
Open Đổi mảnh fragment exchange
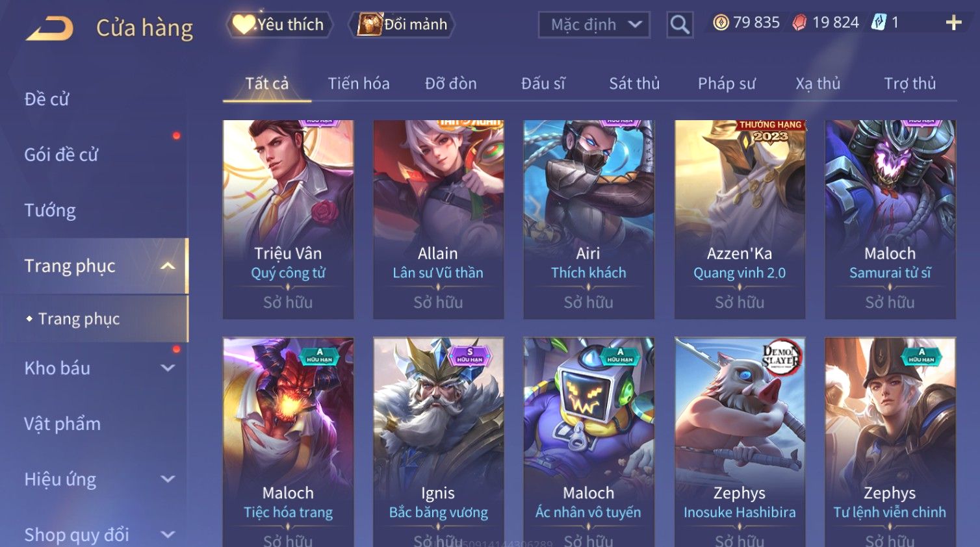click(402, 25)
